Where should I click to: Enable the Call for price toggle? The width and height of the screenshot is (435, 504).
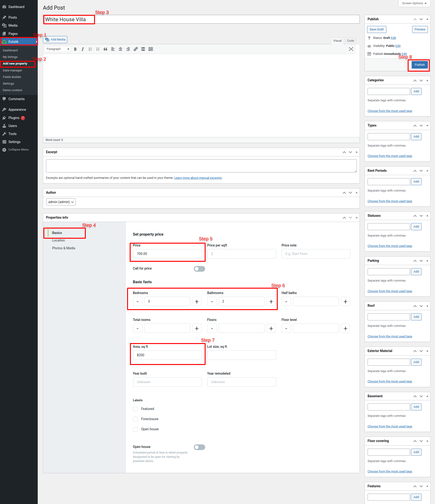point(199,269)
